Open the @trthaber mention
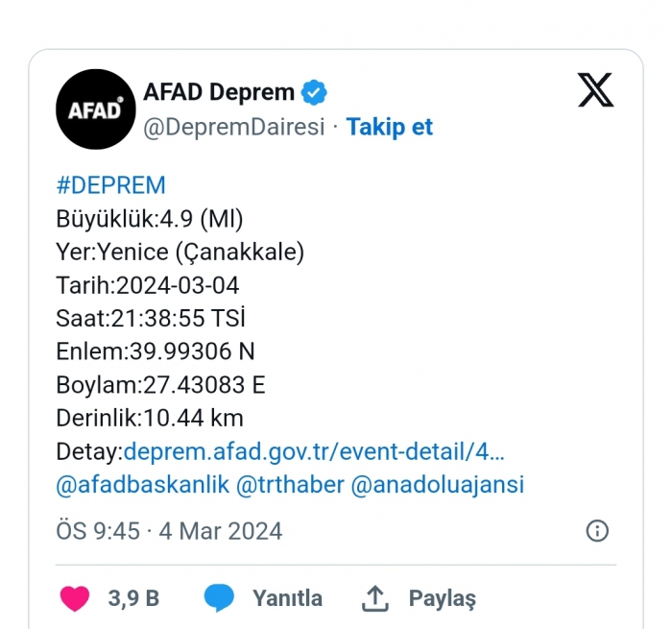 pyautogui.click(x=290, y=485)
